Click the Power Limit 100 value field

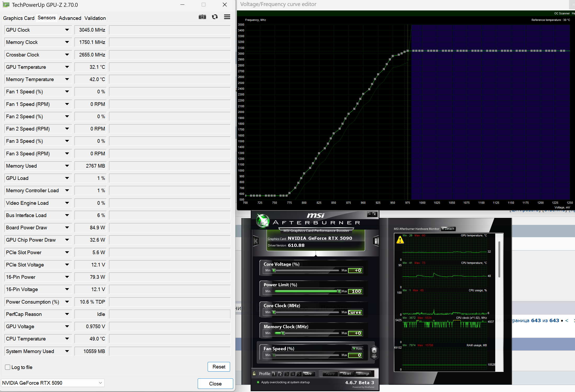[355, 291]
